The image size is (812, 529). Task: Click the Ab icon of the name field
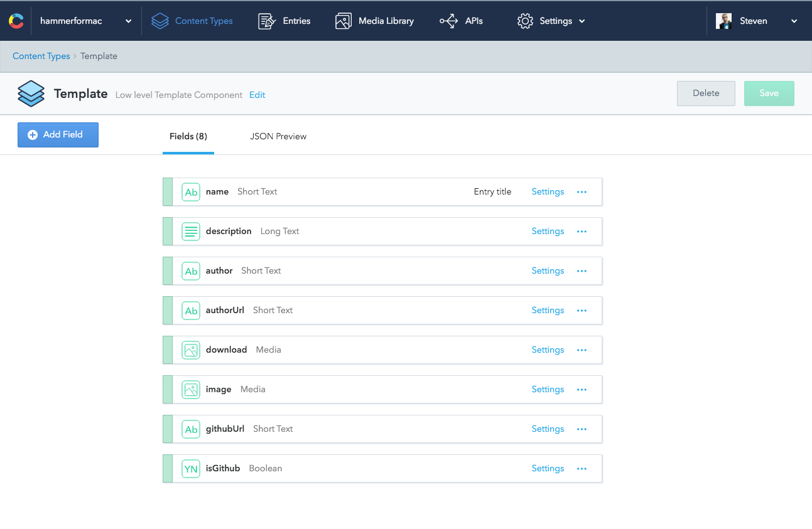[191, 192]
